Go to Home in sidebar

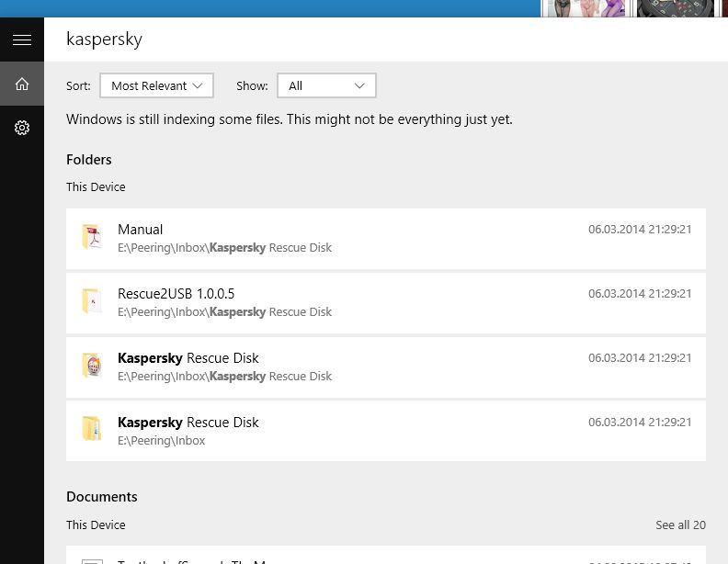pyautogui.click(x=22, y=84)
